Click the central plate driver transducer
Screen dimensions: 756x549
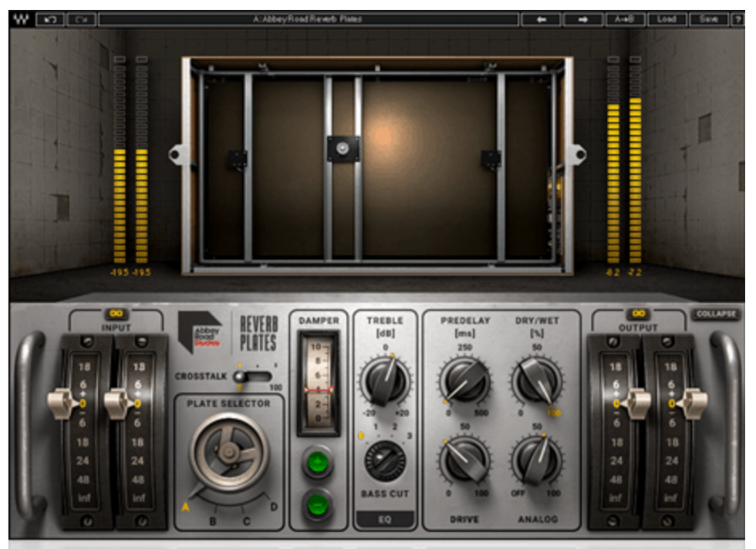[x=343, y=149]
